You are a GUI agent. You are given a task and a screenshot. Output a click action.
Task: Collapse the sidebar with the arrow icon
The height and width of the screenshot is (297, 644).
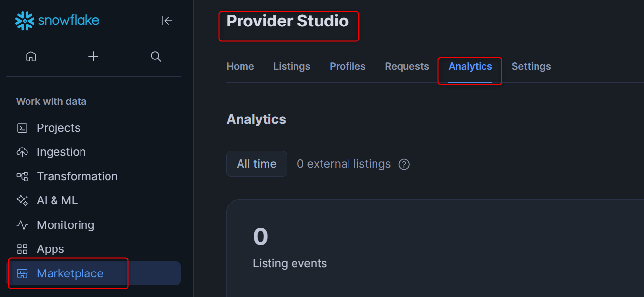pos(167,21)
